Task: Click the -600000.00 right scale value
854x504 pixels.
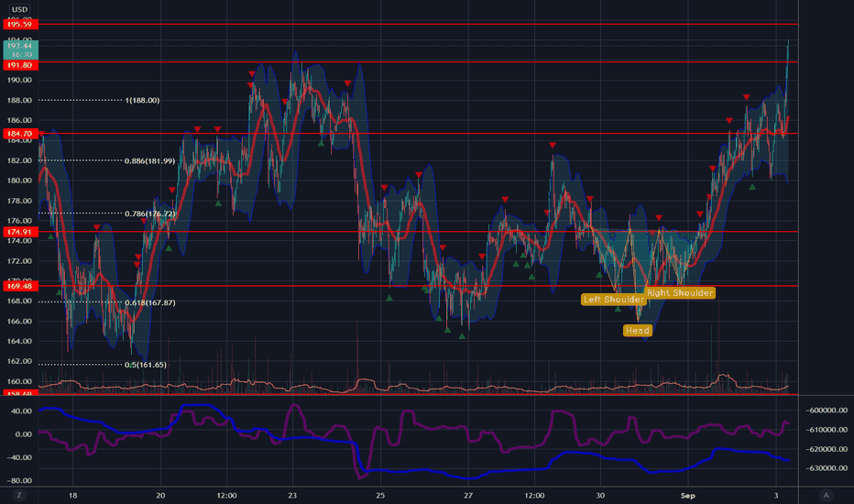Action: click(x=827, y=411)
